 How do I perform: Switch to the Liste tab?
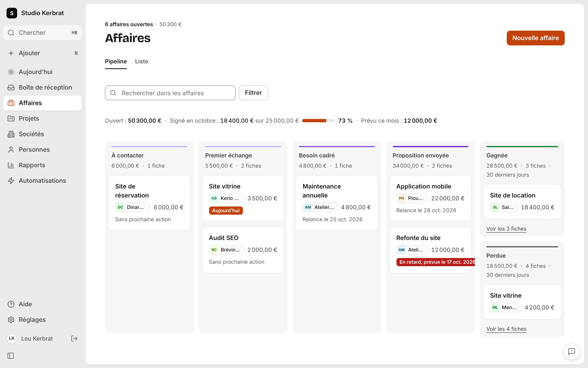pyautogui.click(x=142, y=62)
